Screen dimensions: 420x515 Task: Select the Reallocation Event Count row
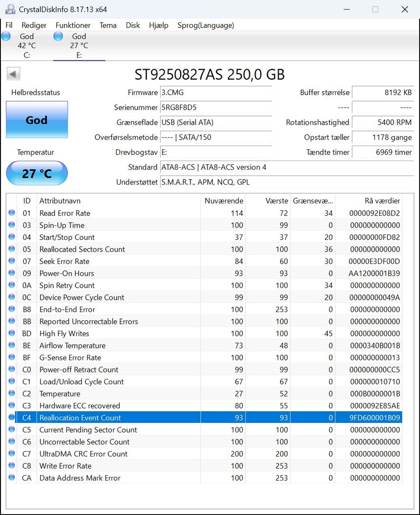pos(80,418)
